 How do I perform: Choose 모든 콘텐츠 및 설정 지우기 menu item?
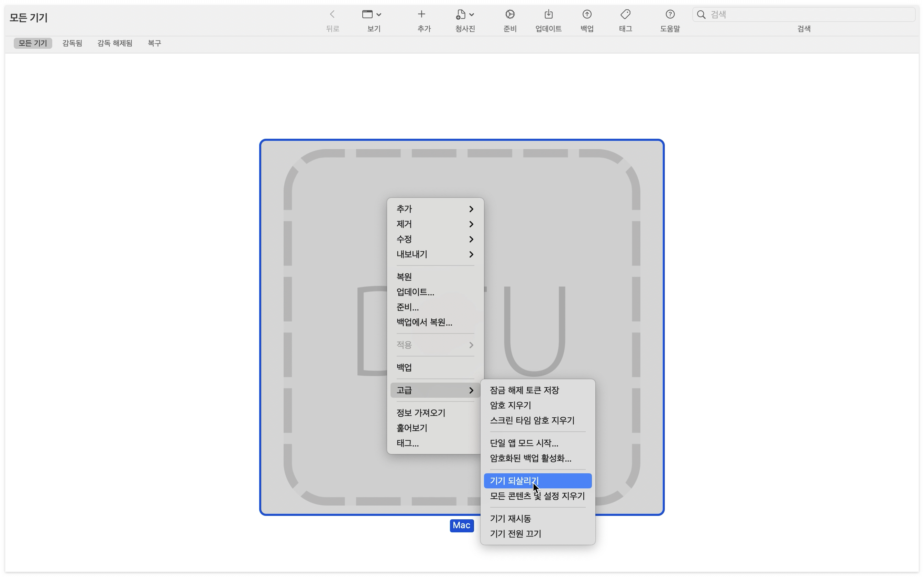537,496
